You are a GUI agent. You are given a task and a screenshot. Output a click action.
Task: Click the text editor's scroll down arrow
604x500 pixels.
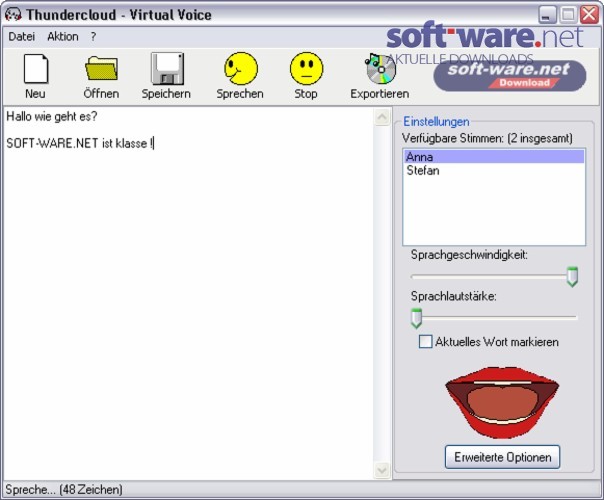[x=382, y=470]
